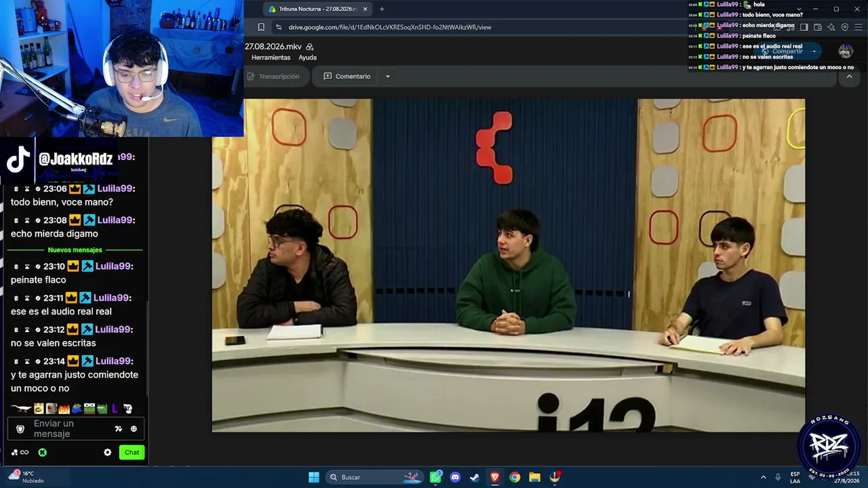Click the Chat send button
This screenshot has width=868, height=488.
click(132, 452)
